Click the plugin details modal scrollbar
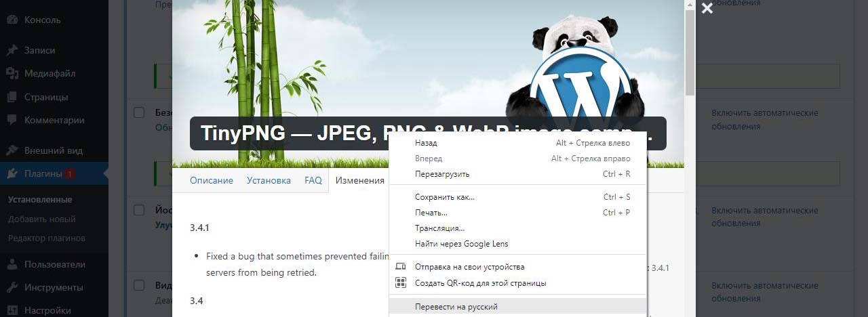This screenshot has width=868, height=317. (690, 54)
